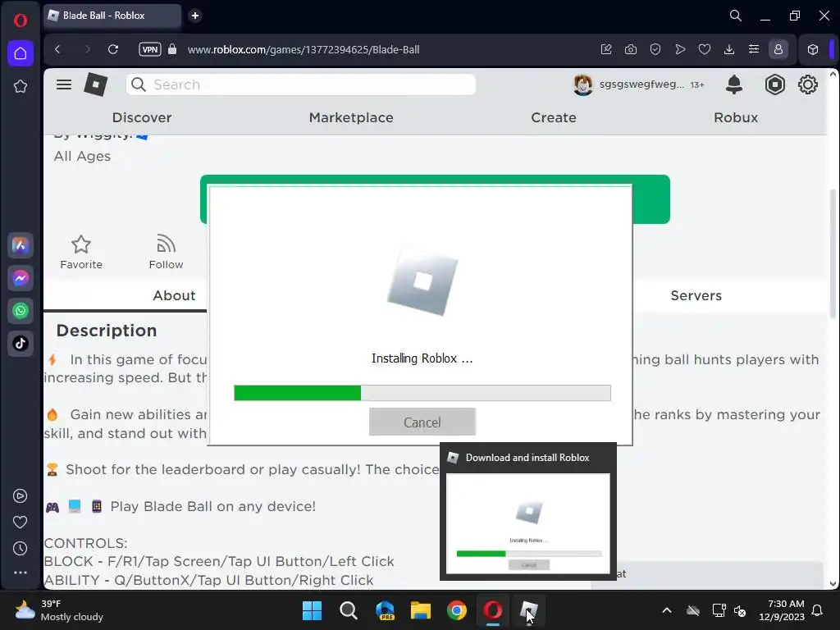840x630 pixels.
Task: Open the ad blocker shield icon
Action: (655, 49)
